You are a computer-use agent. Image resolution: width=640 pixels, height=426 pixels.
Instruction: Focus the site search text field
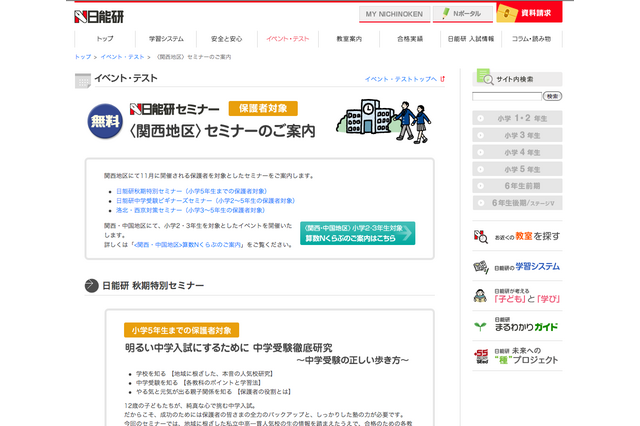tap(507, 96)
